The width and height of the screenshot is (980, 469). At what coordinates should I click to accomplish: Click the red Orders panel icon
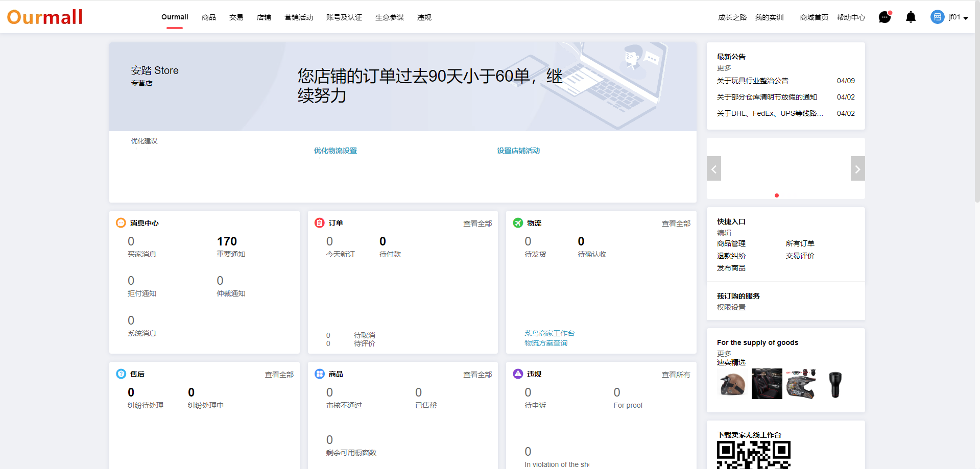(x=320, y=223)
